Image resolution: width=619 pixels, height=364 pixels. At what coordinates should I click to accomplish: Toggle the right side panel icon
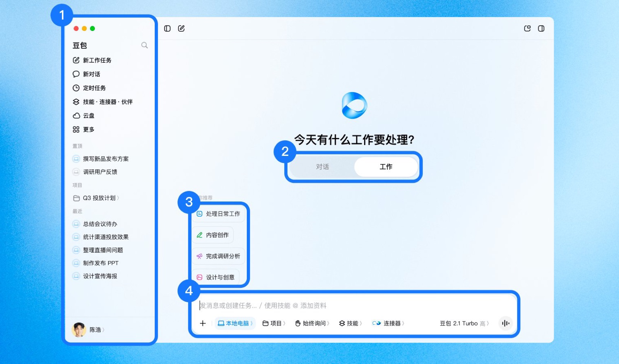(541, 29)
